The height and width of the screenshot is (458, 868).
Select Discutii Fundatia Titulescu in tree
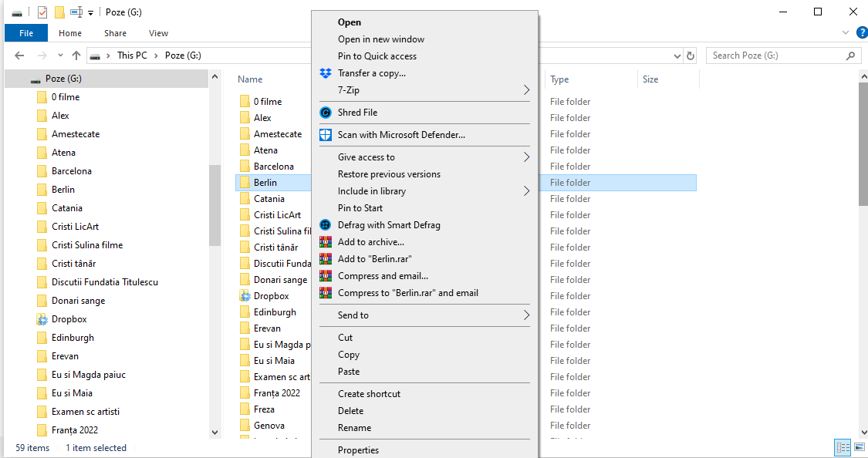pos(105,282)
